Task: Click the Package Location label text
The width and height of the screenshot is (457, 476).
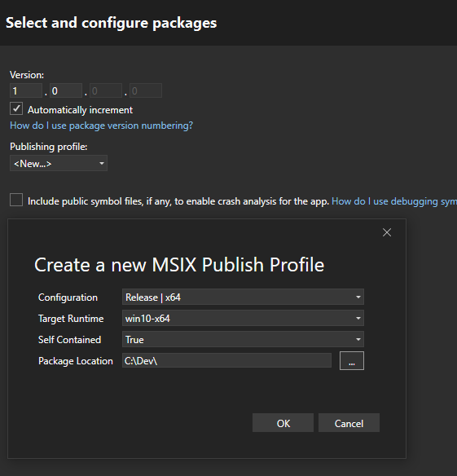Action: click(x=76, y=361)
